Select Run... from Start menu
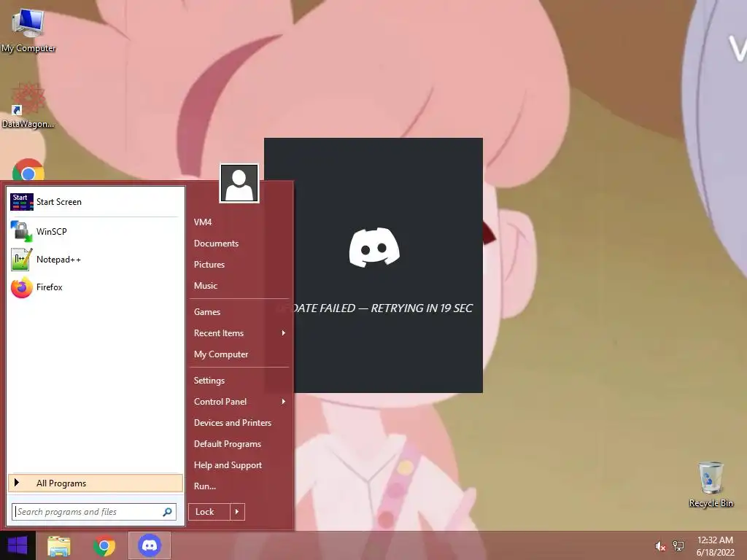747x560 pixels. (x=205, y=486)
